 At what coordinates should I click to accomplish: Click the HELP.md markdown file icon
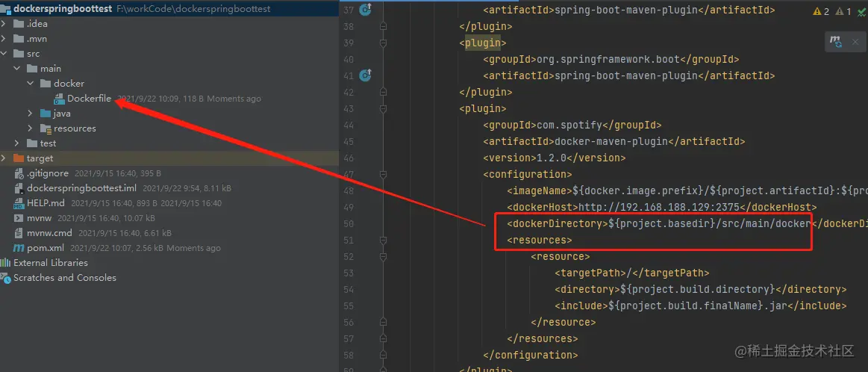[x=19, y=203]
